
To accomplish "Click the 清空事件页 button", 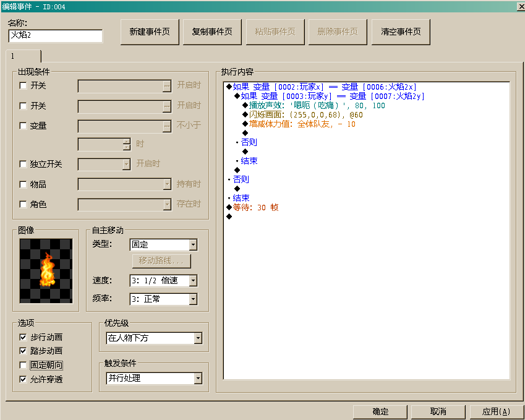I will (x=401, y=32).
